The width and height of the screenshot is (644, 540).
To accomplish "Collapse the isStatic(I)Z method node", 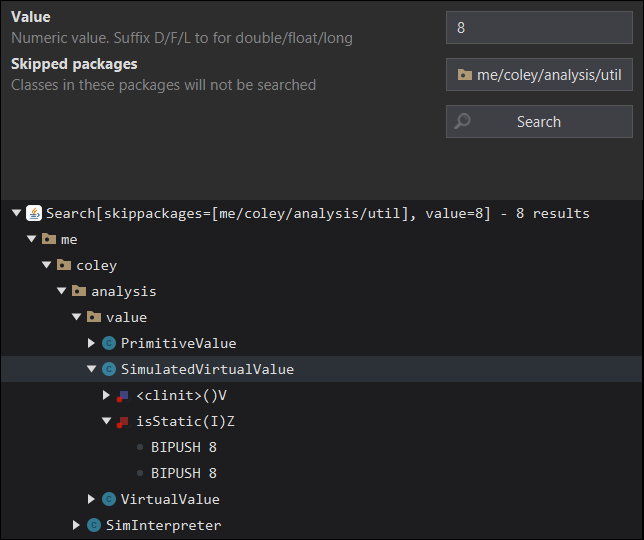I will point(106,421).
